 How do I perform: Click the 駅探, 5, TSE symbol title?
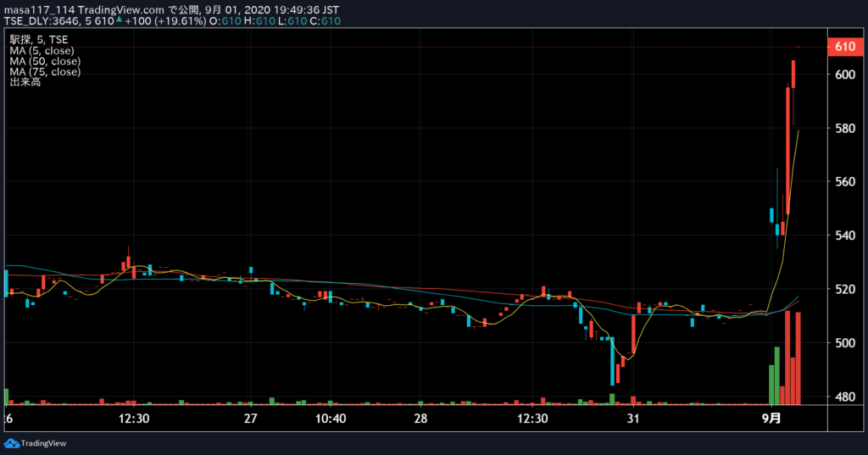pyautogui.click(x=39, y=40)
